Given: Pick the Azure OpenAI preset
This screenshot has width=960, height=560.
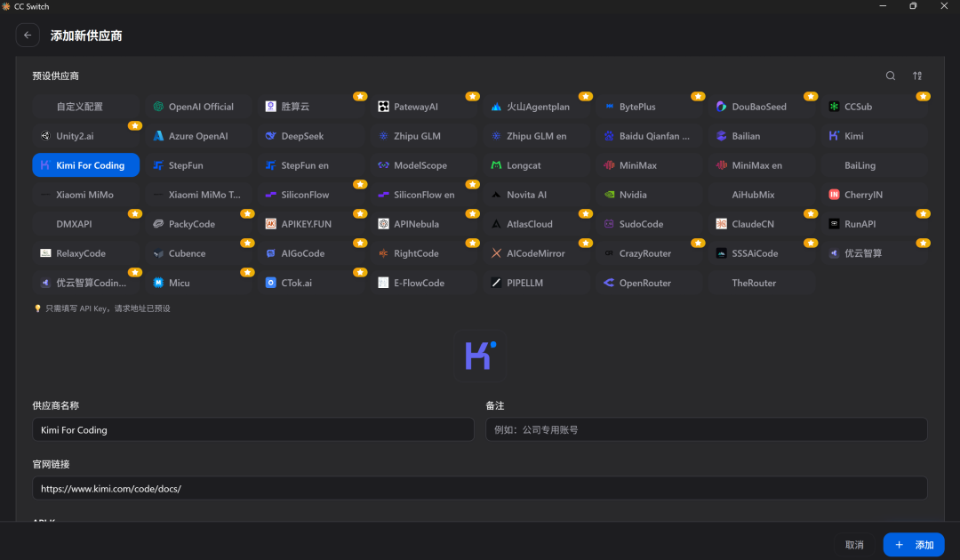Looking at the screenshot, I should click(x=198, y=136).
